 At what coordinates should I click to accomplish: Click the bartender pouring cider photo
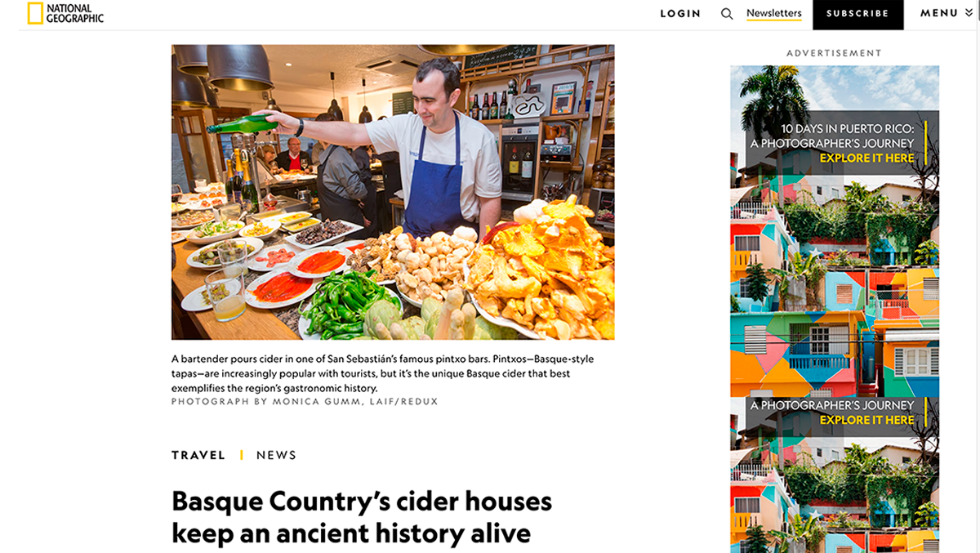pyautogui.click(x=393, y=192)
